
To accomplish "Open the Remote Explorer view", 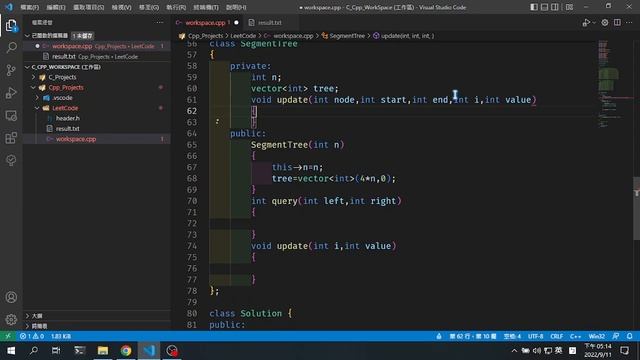I will (11, 116).
